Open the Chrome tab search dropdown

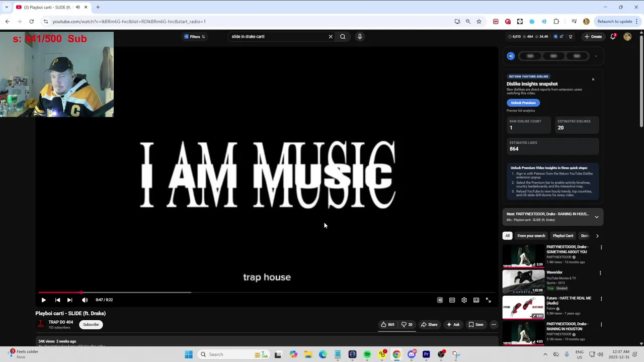coord(7,7)
